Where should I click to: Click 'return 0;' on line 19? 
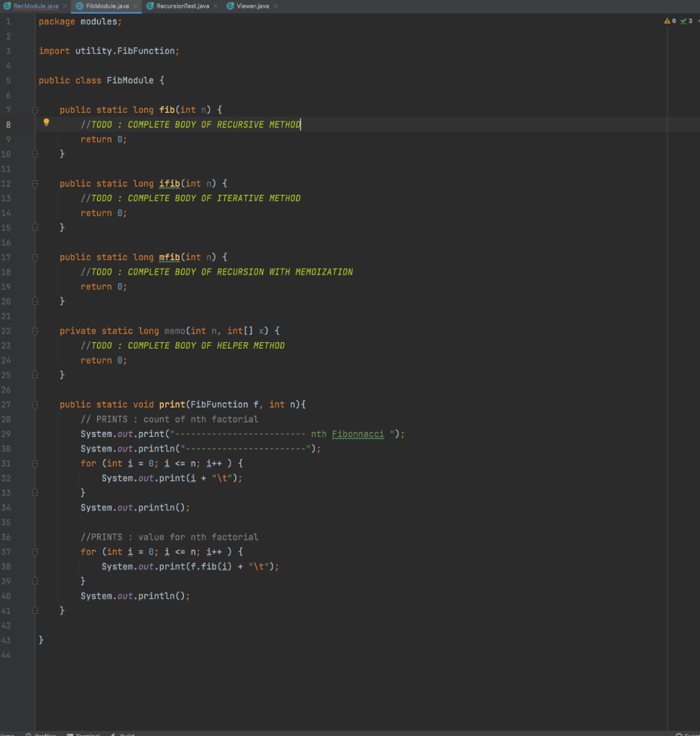[103, 287]
